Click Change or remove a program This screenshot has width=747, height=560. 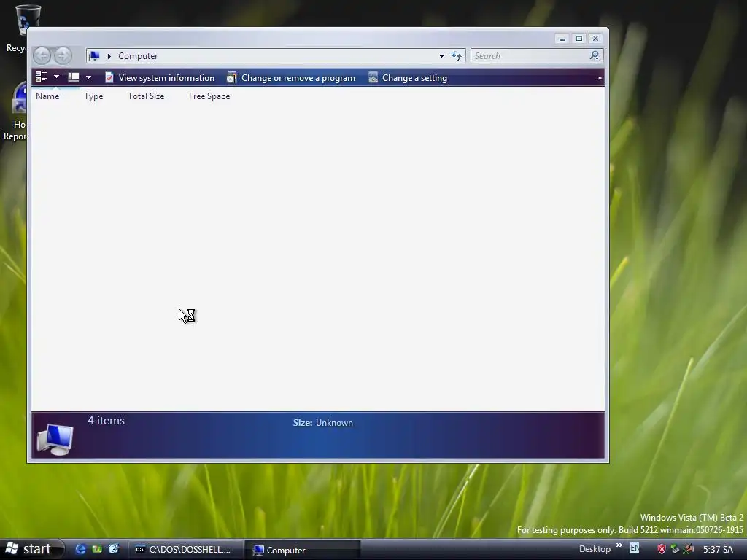291,77
